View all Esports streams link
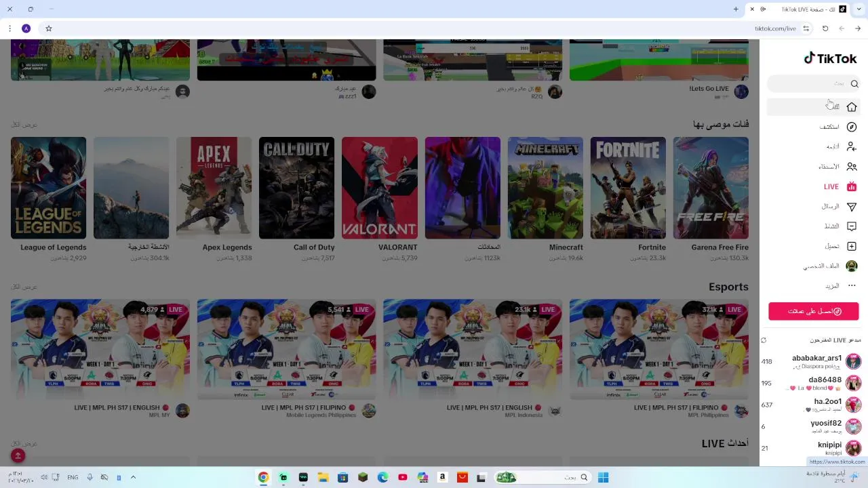The height and width of the screenshot is (488, 868). coord(24,287)
